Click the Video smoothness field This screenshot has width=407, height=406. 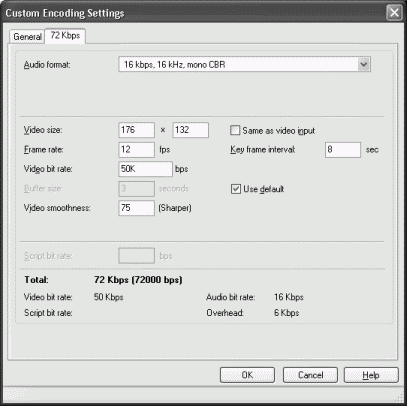pyautogui.click(x=137, y=208)
